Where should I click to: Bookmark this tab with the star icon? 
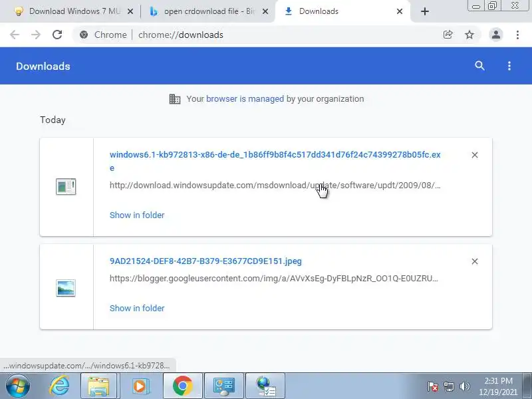[x=469, y=35]
